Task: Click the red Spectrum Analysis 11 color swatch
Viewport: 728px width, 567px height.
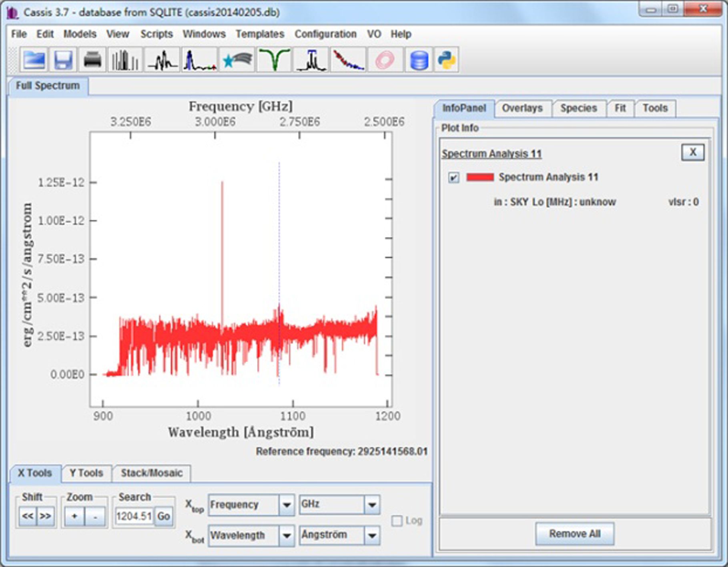Action: [x=480, y=177]
